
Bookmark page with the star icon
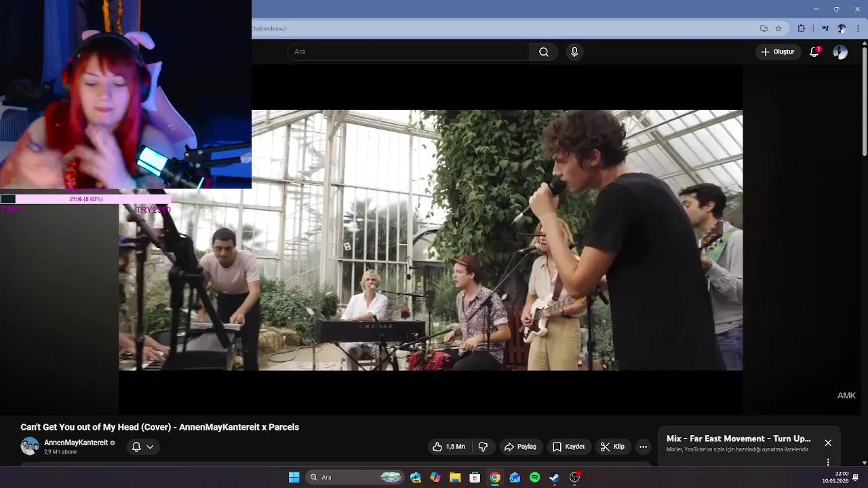click(x=778, y=28)
